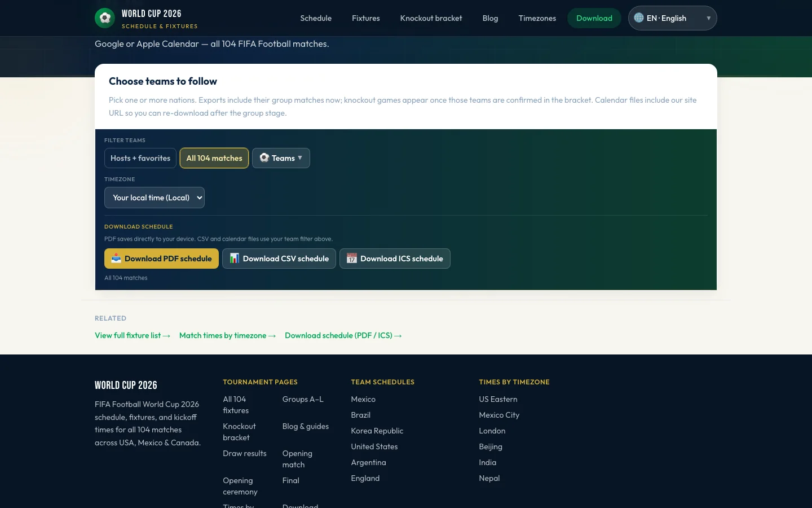Click the green Download nav button
812x508 pixels.
(594, 18)
